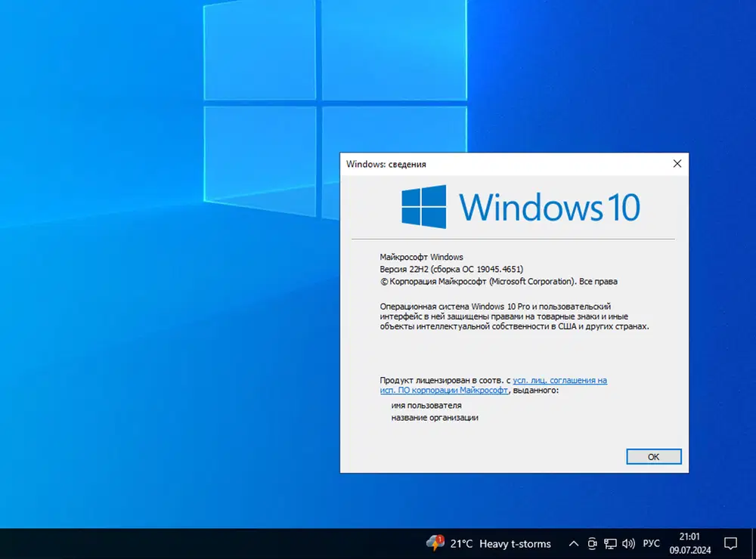Click the link text исп. ПО корпорации Майкрософт

pyautogui.click(x=444, y=391)
